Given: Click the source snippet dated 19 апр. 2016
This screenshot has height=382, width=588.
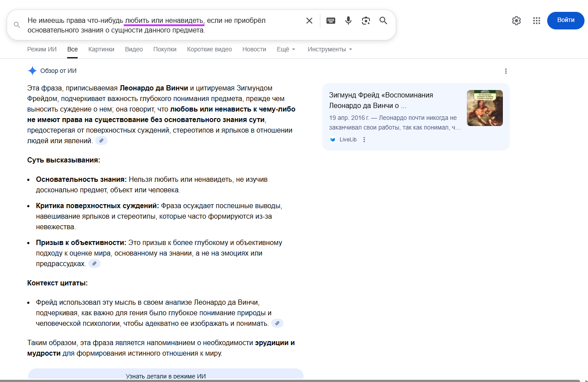Looking at the screenshot, I should (x=395, y=123).
